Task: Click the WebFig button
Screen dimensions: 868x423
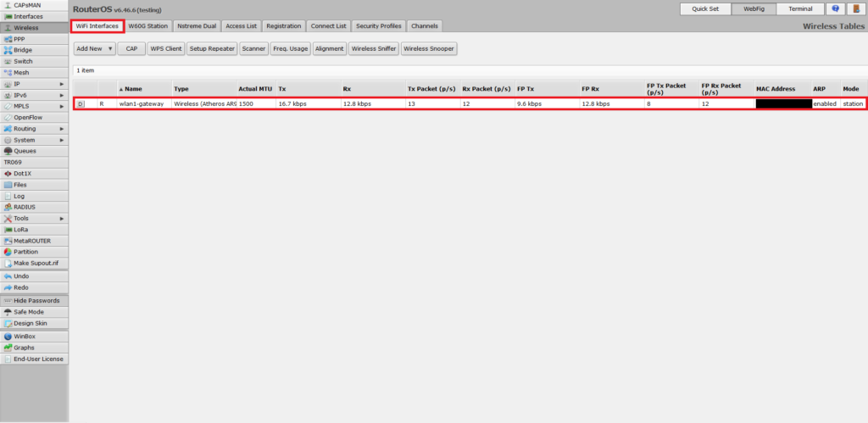Action: click(x=754, y=8)
